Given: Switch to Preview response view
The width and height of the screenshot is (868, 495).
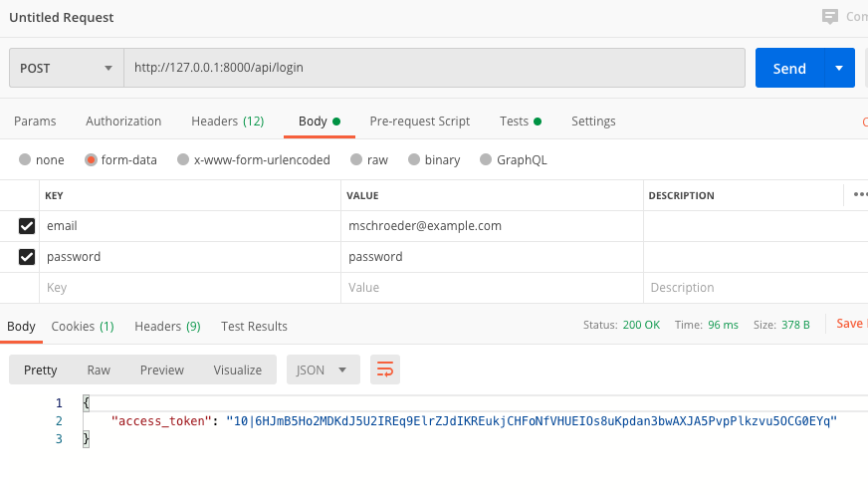Looking at the screenshot, I should tap(161, 370).
